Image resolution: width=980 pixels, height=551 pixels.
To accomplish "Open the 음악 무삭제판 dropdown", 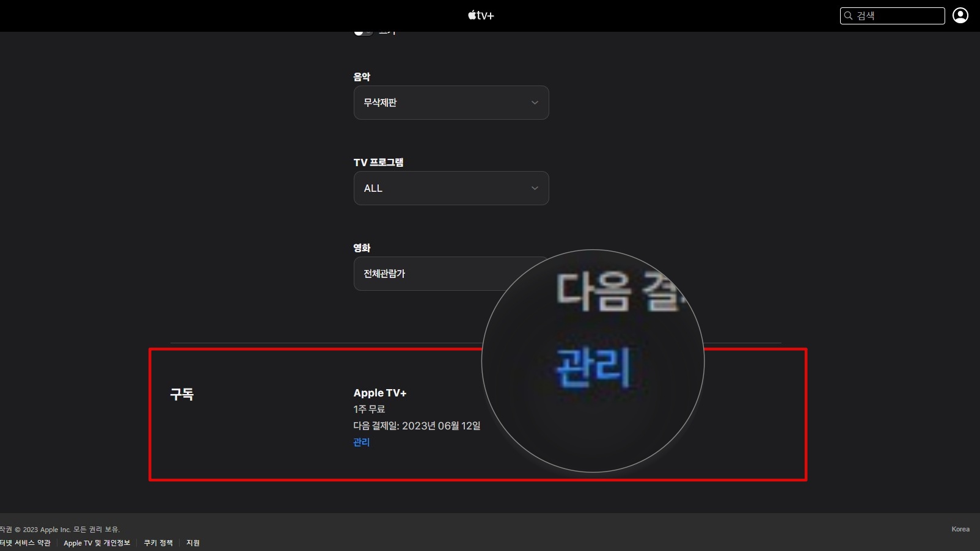I will pyautogui.click(x=451, y=103).
